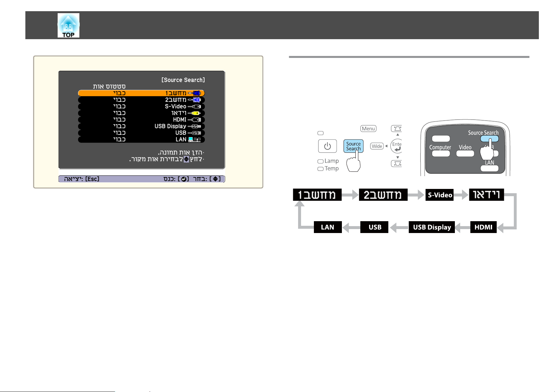
Task: Click the S-Video box in the cycle diagram
Action: [440, 195]
